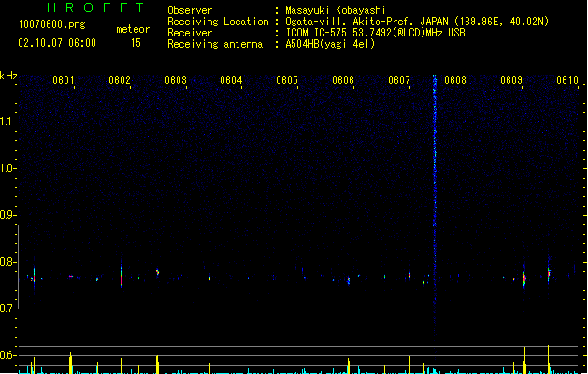Click the 0.8 kHz axis label
This screenshot has height=374, width=588.
8,262
